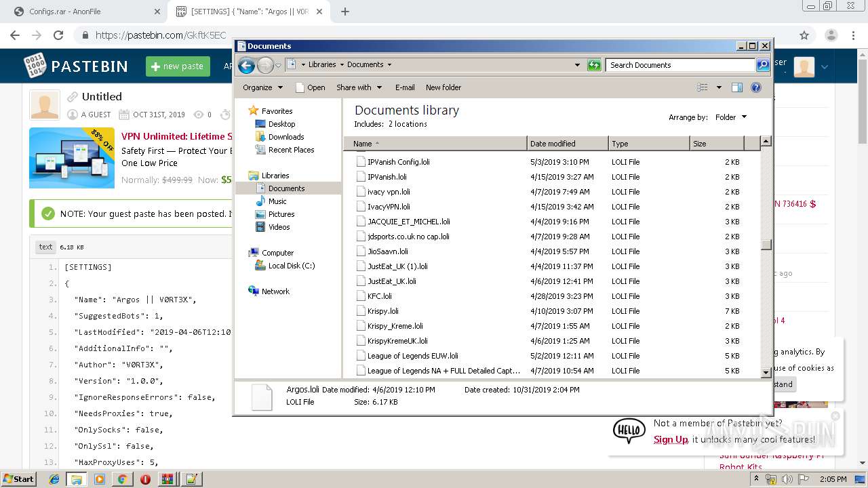Click the Pastebin new paste button
Screen dimensions: 868x488
pyautogui.click(x=178, y=66)
